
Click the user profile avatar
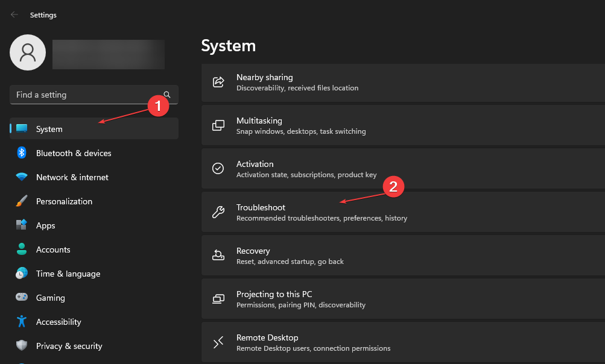pyautogui.click(x=28, y=52)
